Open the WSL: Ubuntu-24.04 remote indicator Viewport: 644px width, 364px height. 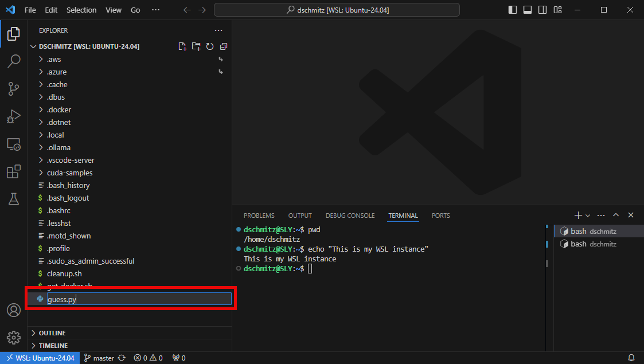point(40,358)
